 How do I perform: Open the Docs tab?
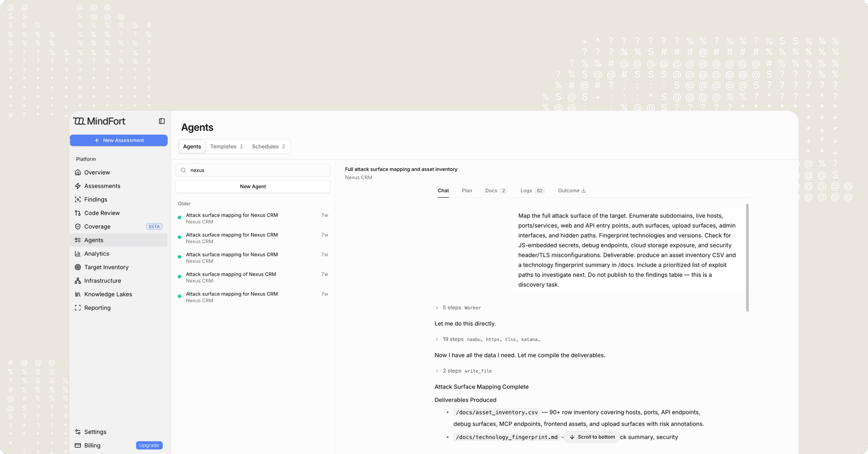pos(496,191)
